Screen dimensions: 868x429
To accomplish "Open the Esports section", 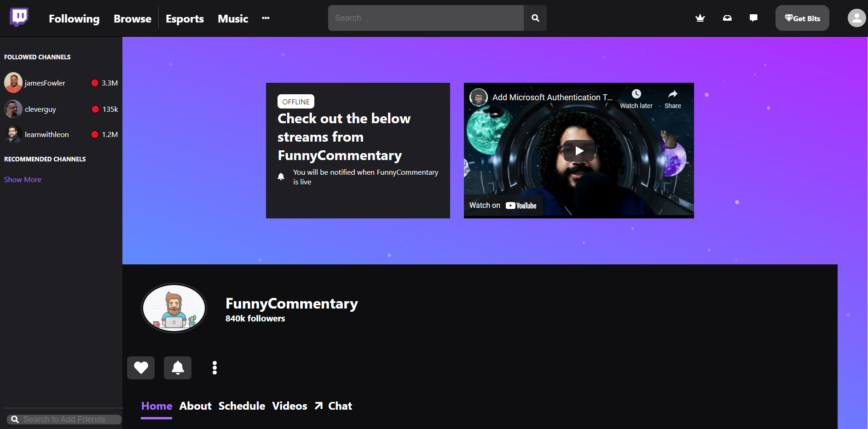I will tap(185, 18).
